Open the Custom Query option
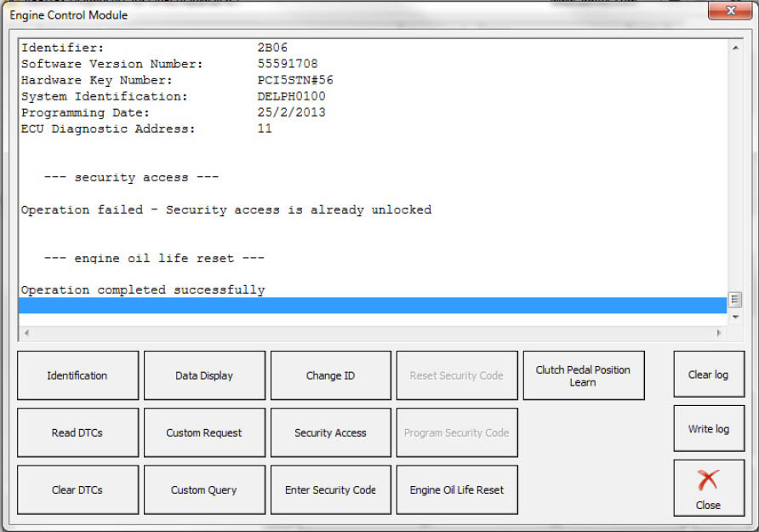The image size is (759, 532). [x=204, y=489]
